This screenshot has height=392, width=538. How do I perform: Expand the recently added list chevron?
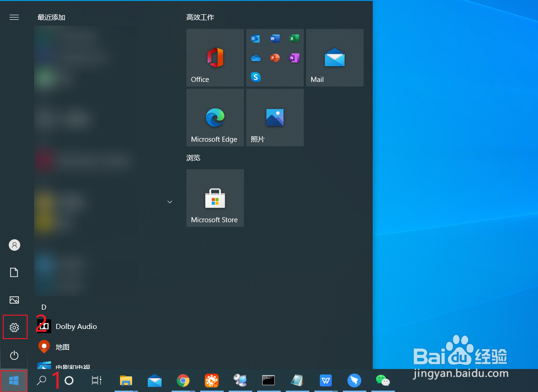point(169,202)
